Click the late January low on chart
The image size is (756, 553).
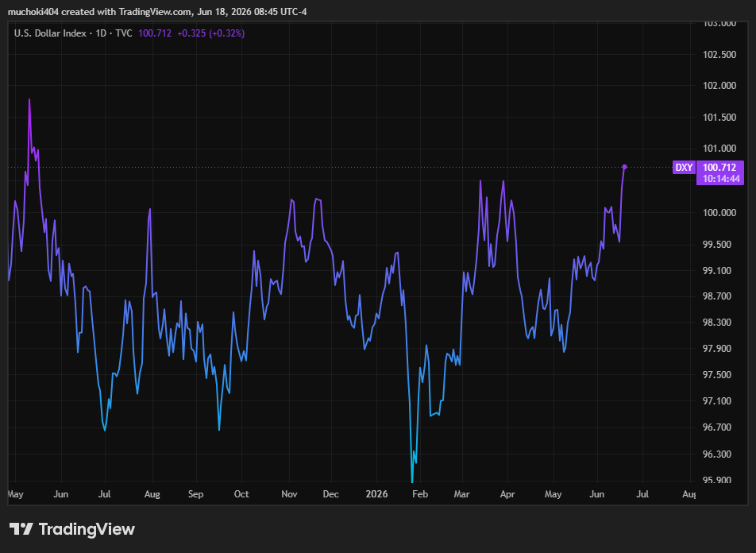pyautogui.click(x=411, y=480)
